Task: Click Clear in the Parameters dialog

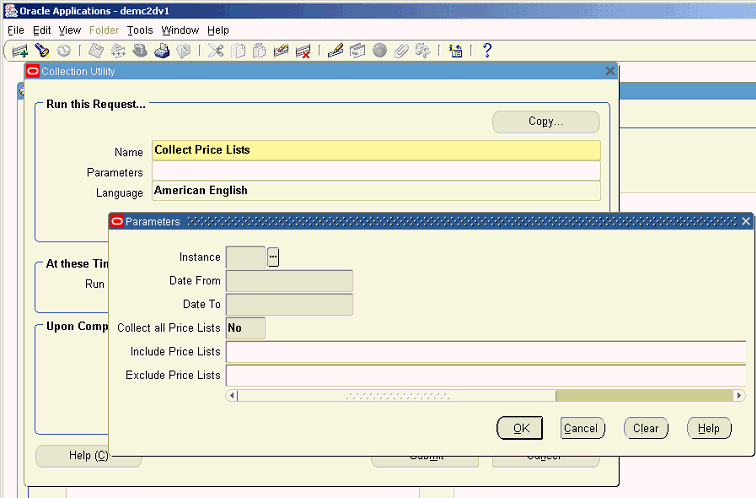Action: 646,428
